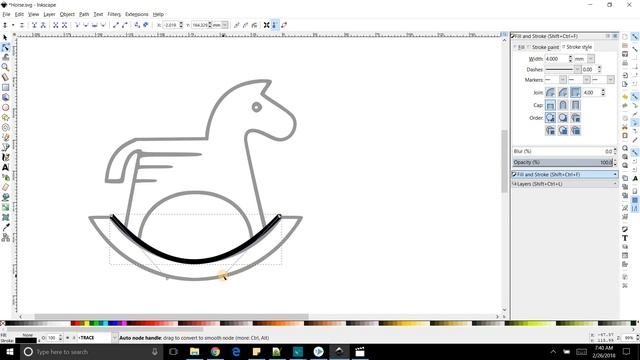Open the Filters menu
640x360 pixels.
pos(114,14)
